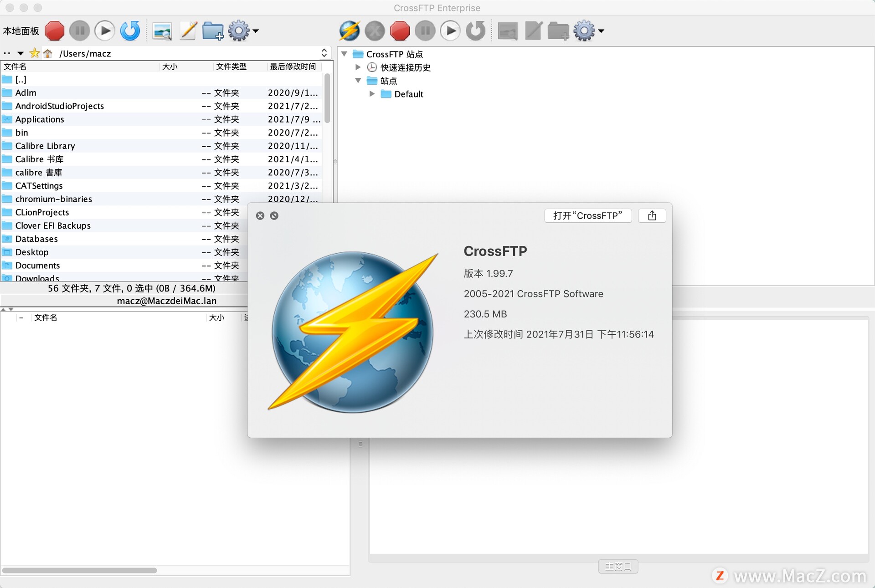Viewport: 875px width, 588px height.
Task: Open the remote panel gear settings icon
Action: tap(584, 31)
